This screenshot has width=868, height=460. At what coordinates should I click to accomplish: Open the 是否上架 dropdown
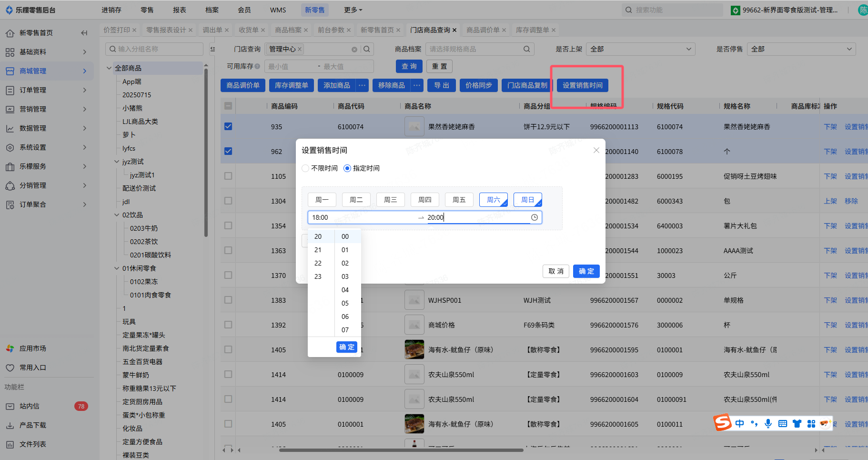click(x=641, y=49)
